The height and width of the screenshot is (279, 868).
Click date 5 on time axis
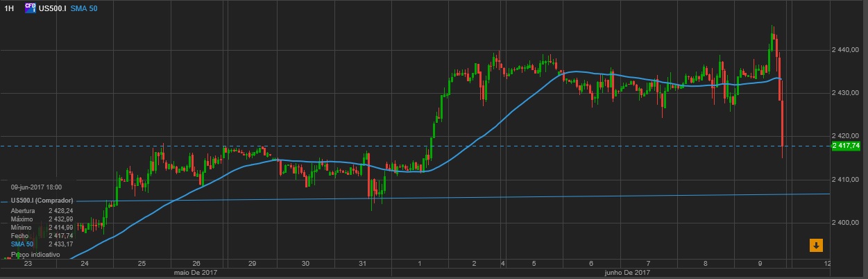click(534, 264)
